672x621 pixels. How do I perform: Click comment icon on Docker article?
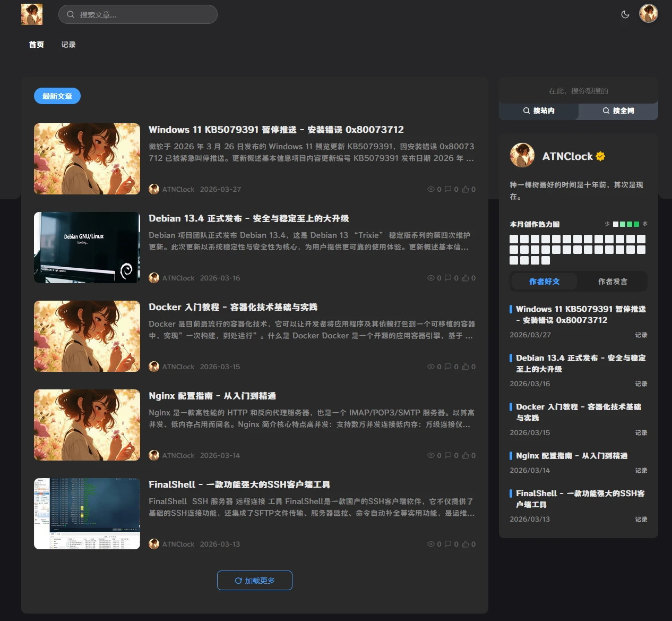coord(448,367)
